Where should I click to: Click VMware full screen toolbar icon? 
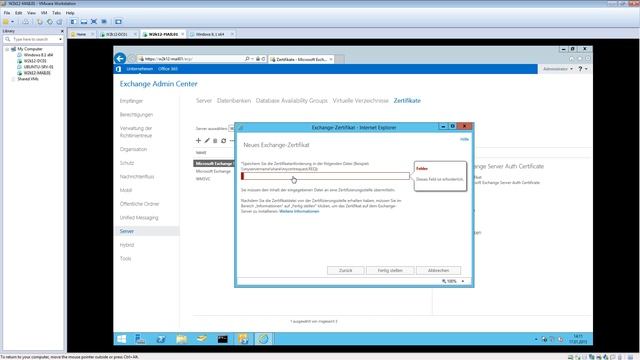point(94,22)
